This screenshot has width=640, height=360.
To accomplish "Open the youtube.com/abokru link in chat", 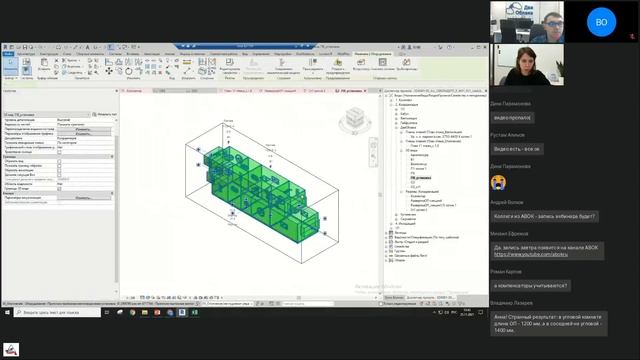I will pyautogui.click(x=531, y=254).
